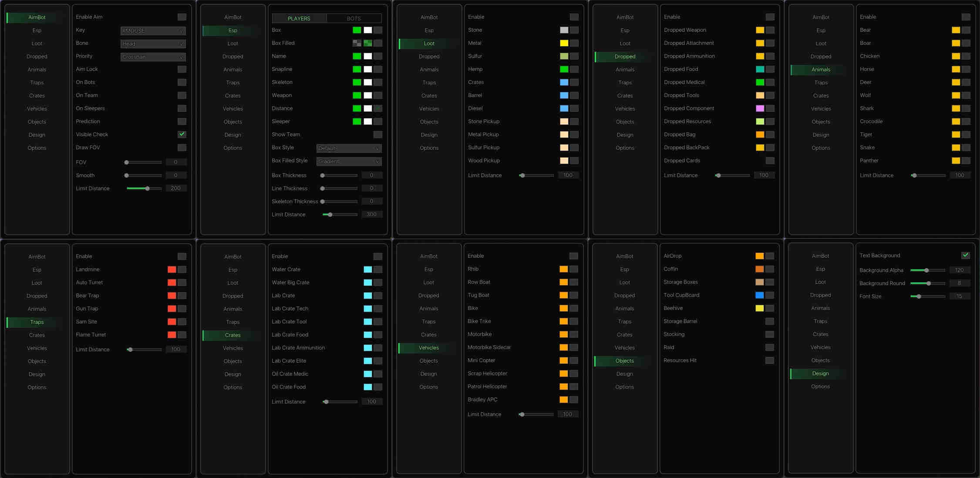Select the highlighted Traps sidebar tab

[x=37, y=322]
